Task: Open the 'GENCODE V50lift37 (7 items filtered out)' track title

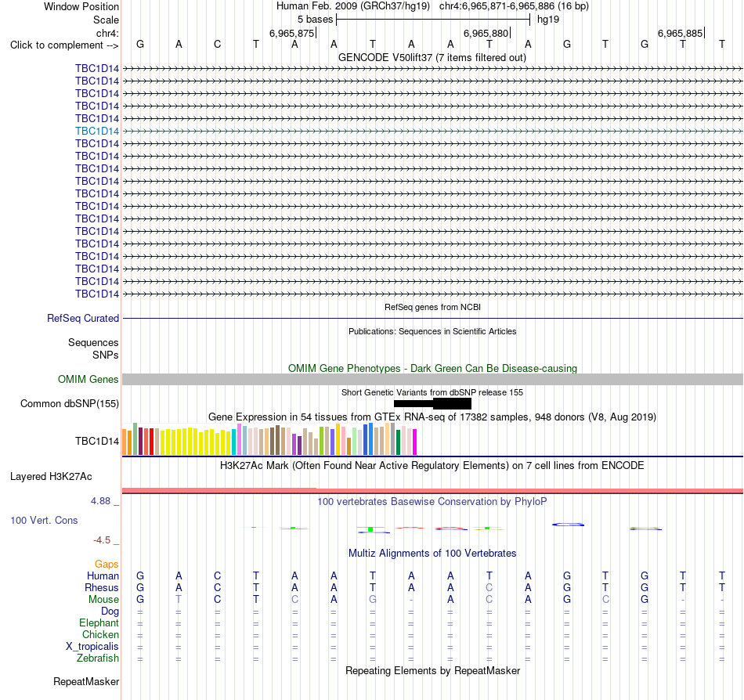Action: tap(432, 58)
